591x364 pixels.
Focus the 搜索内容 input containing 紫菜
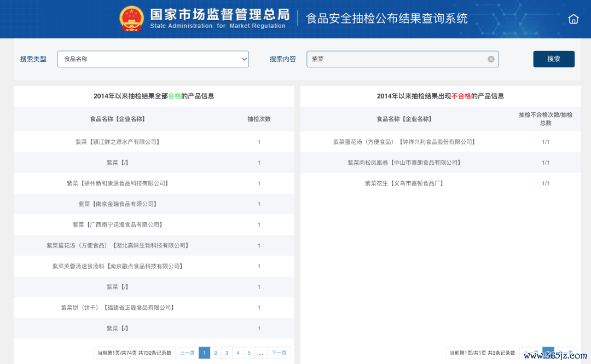[x=402, y=59]
